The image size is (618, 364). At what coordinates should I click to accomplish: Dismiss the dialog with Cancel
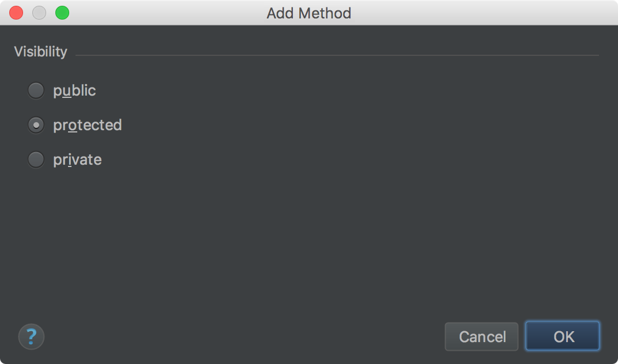click(481, 337)
